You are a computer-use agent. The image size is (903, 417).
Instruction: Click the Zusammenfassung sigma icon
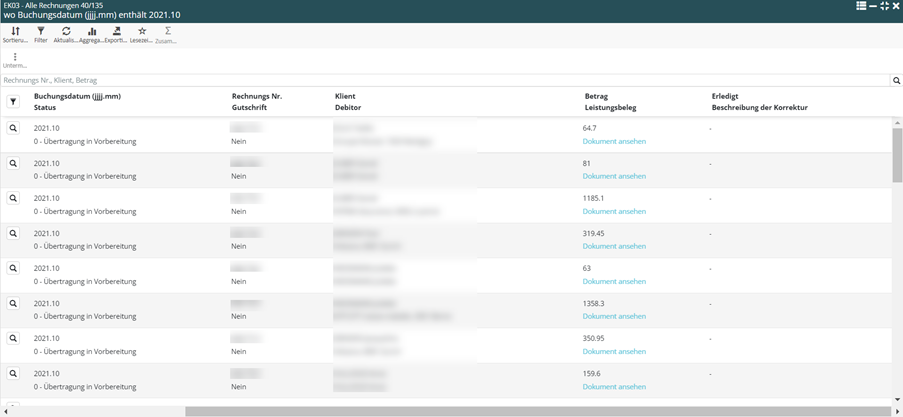point(167,34)
